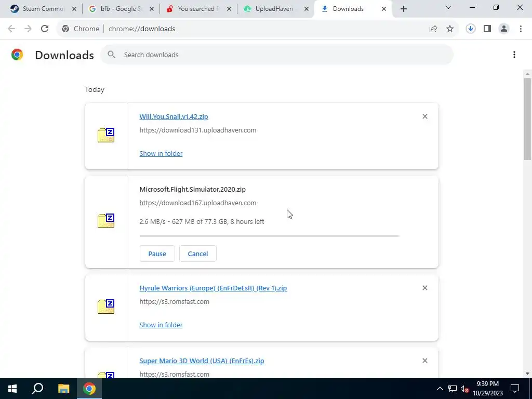Image resolution: width=532 pixels, height=399 pixels.
Task: Click the zip icon for Will.You.Snail
Action: coord(106,135)
